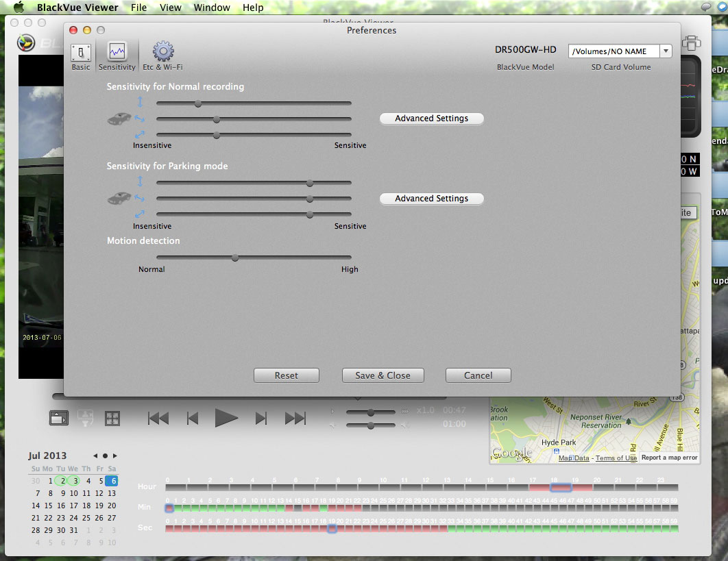Open the Etc & Wi-Fi tab
Screen dimensions: 728x561
point(162,57)
